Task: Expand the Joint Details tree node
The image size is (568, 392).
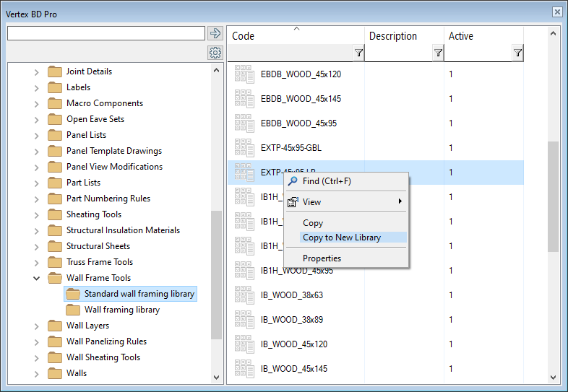Action: [x=37, y=71]
